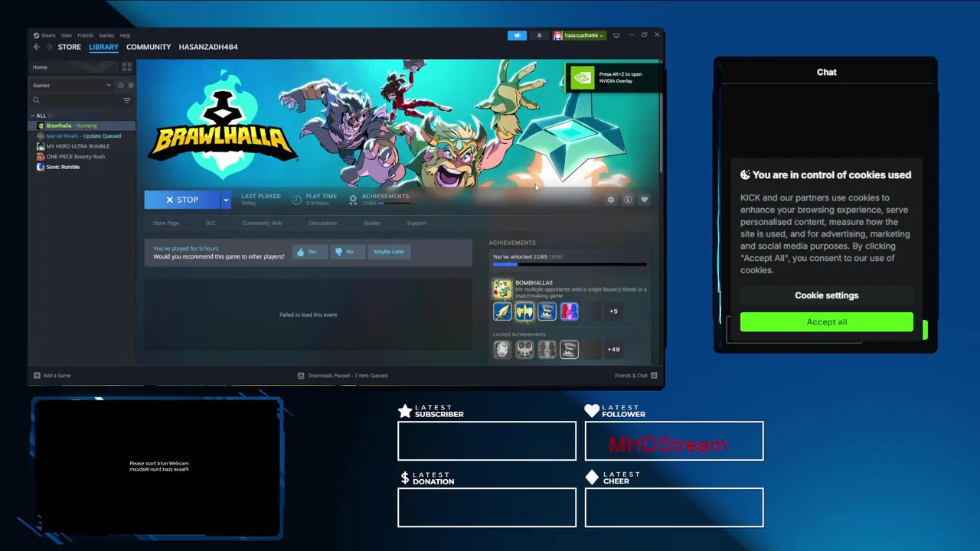The height and width of the screenshot is (551, 980).
Task: Click the Steam logo menu icon
Action: click(x=36, y=35)
